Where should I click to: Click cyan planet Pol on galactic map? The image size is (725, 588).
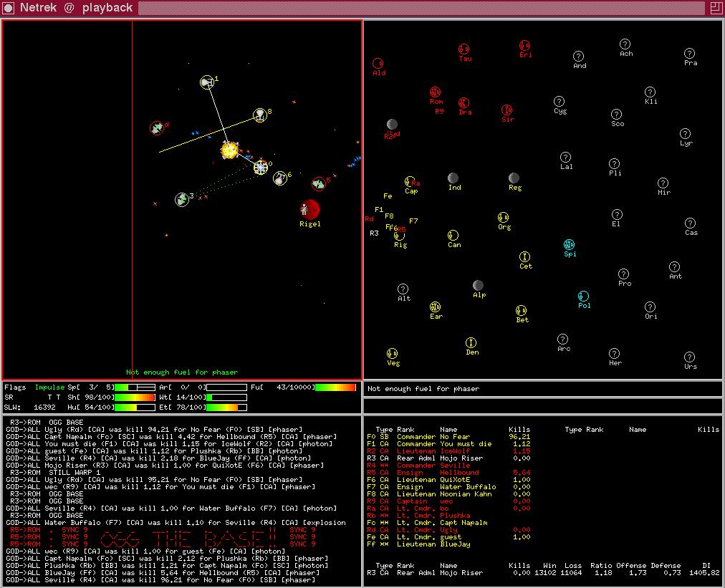point(584,296)
